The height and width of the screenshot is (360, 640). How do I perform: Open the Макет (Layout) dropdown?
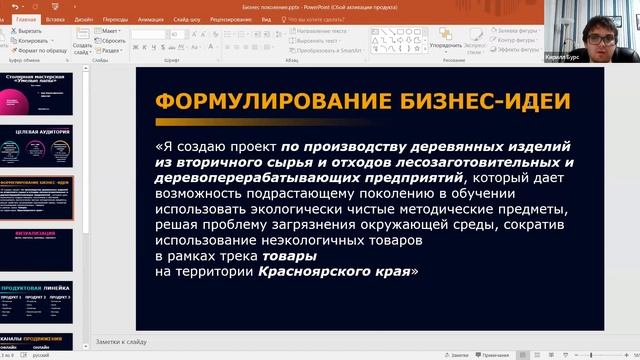coord(108,31)
